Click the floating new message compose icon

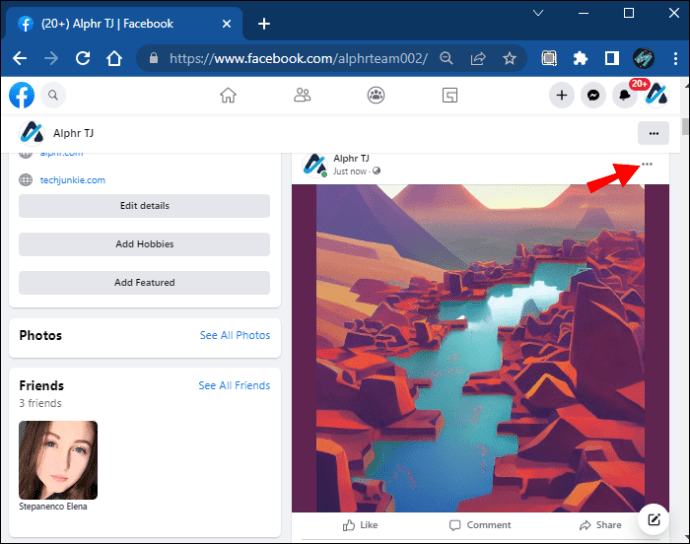[653, 519]
